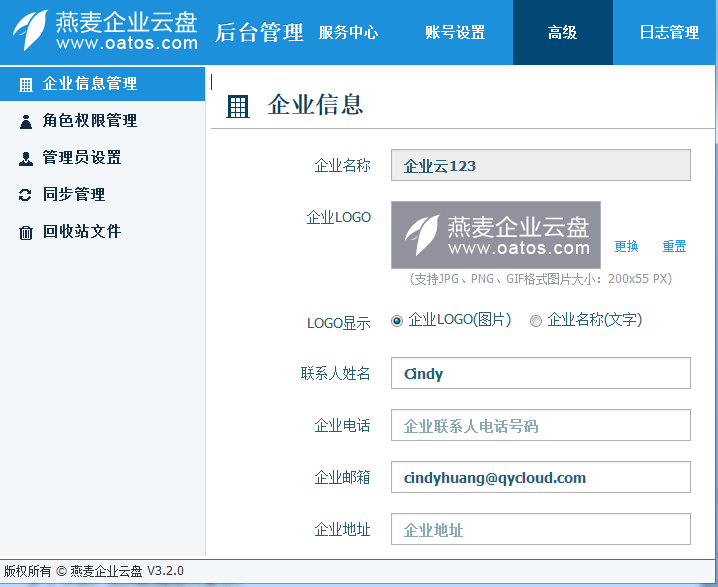Click the person icon beside 角色权限管理
The width and height of the screenshot is (718, 587).
tap(26, 121)
